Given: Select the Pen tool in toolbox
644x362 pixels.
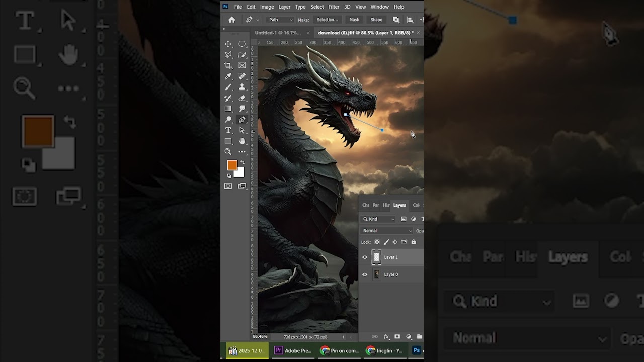Looking at the screenshot, I should pyautogui.click(x=242, y=120).
